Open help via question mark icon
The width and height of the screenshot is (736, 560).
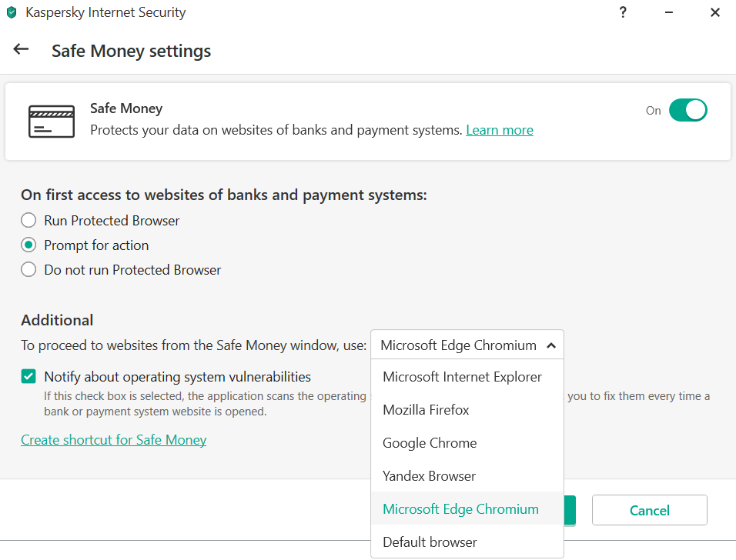point(622,12)
